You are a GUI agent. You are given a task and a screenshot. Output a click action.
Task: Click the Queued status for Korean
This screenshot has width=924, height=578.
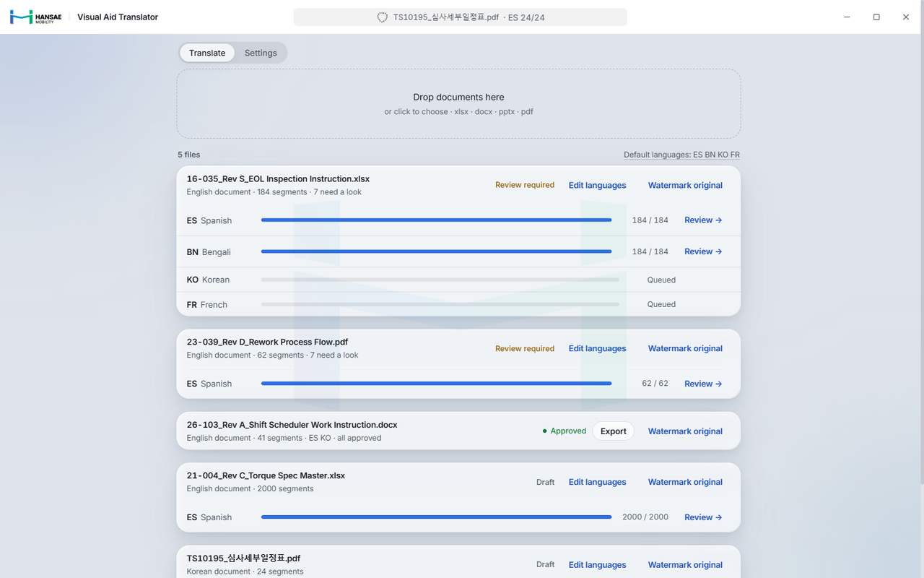coord(661,280)
